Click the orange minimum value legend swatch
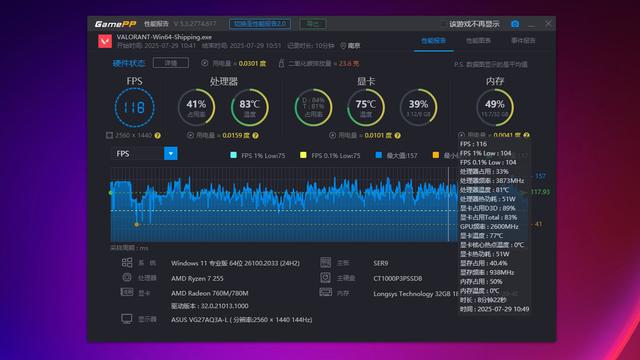The image size is (640, 360). [x=436, y=155]
